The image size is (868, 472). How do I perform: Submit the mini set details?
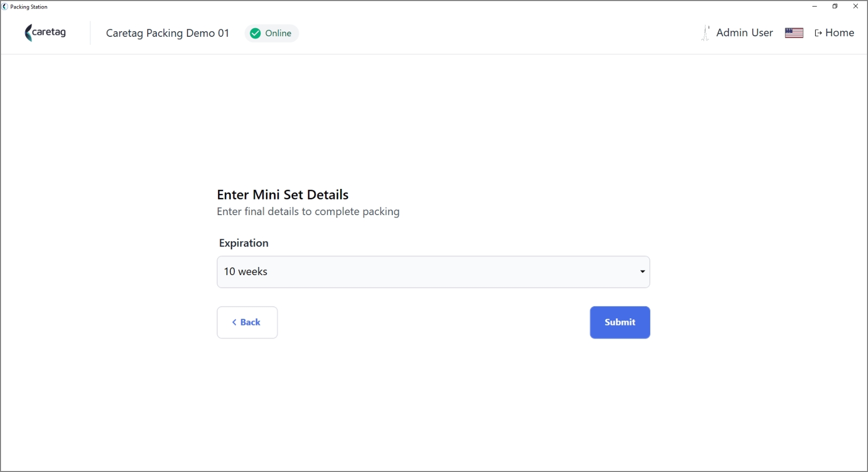click(x=620, y=322)
